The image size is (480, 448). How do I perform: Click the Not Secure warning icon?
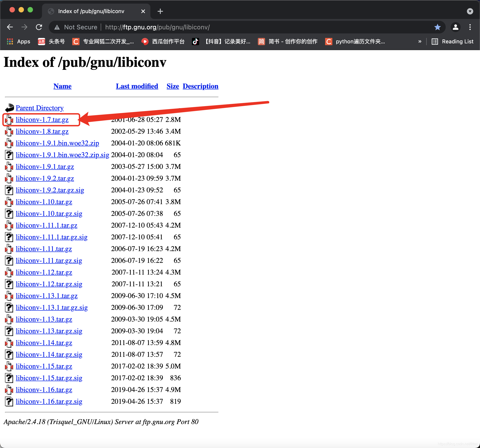coord(57,27)
